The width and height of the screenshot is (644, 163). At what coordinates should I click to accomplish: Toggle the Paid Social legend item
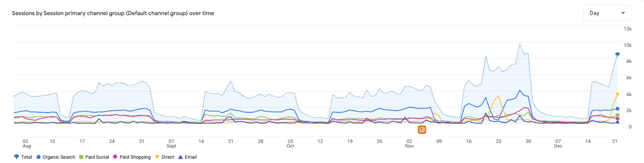click(94, 157)
